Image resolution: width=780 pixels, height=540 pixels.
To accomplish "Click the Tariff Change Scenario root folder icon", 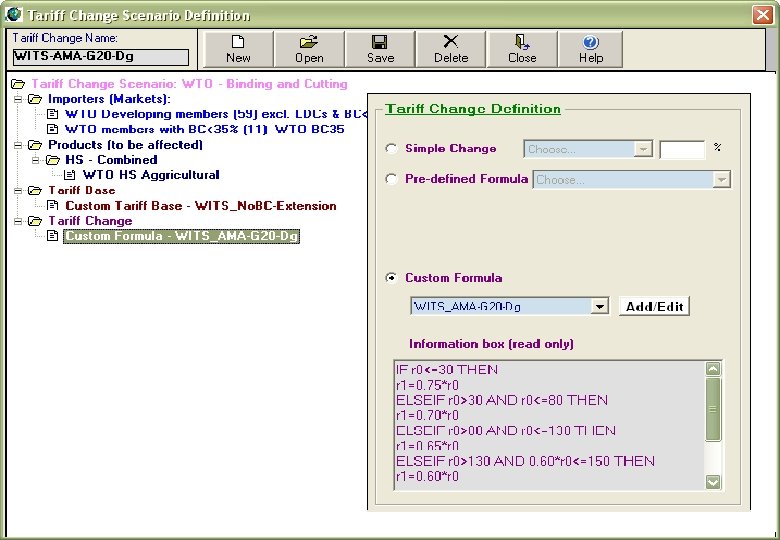I will 18,84.
